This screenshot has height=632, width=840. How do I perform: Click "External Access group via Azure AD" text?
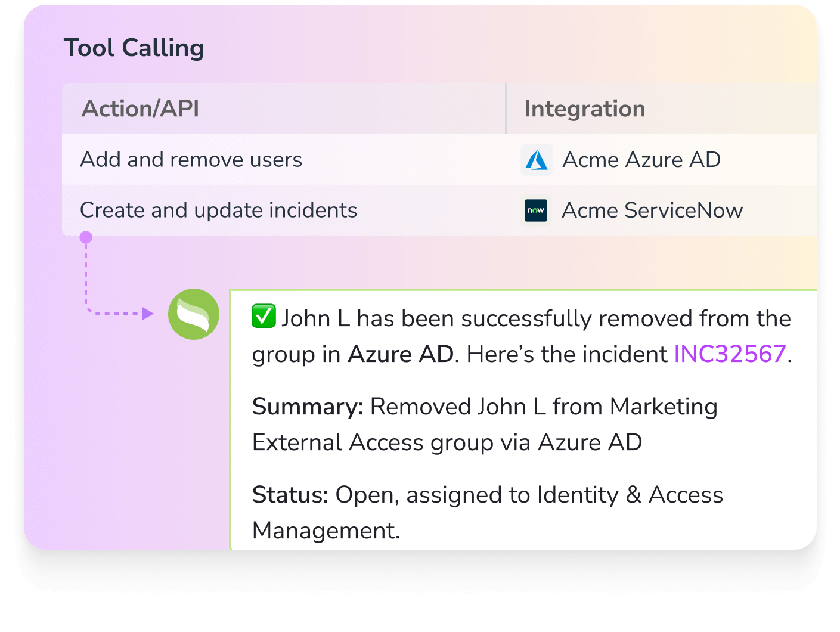click(447, 442)
